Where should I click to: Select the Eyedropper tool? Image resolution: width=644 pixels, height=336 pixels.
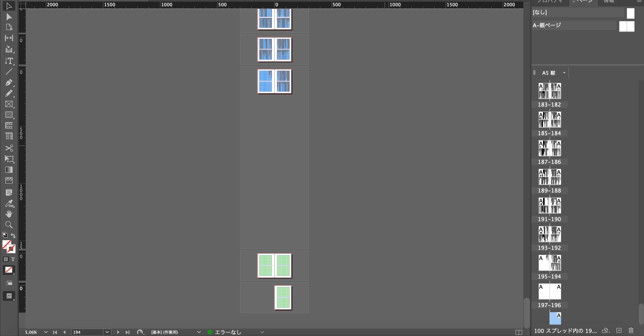coord(9,203)
